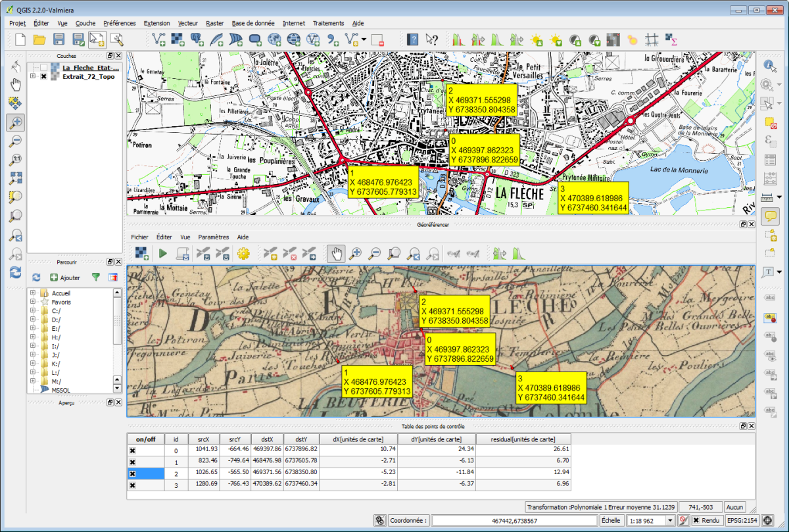This screenshot has height=532, width=789.
Task: Select the add control point tool
Action: [x=270, y=253]
